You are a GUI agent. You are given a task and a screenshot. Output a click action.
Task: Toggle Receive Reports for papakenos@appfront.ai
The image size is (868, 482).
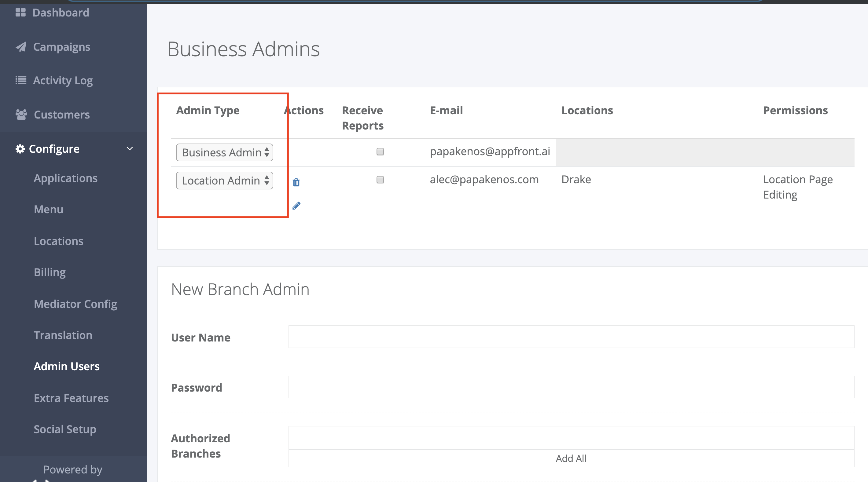pos(380,152)
